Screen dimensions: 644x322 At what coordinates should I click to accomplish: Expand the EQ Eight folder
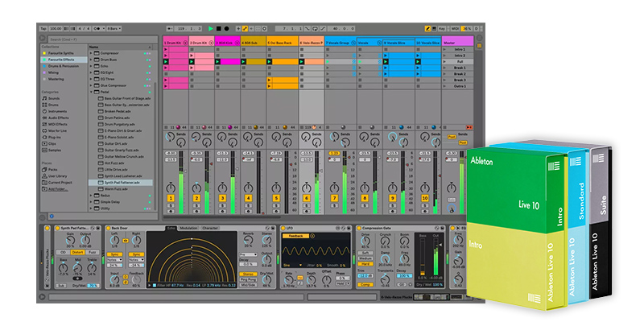point(91,72)
